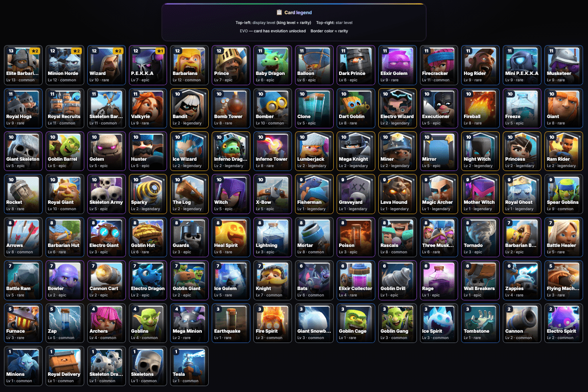Image resolution: width=588 pixels, height=392 pixels.
Task: Select the Sparky card
Action: coord(147,194)
